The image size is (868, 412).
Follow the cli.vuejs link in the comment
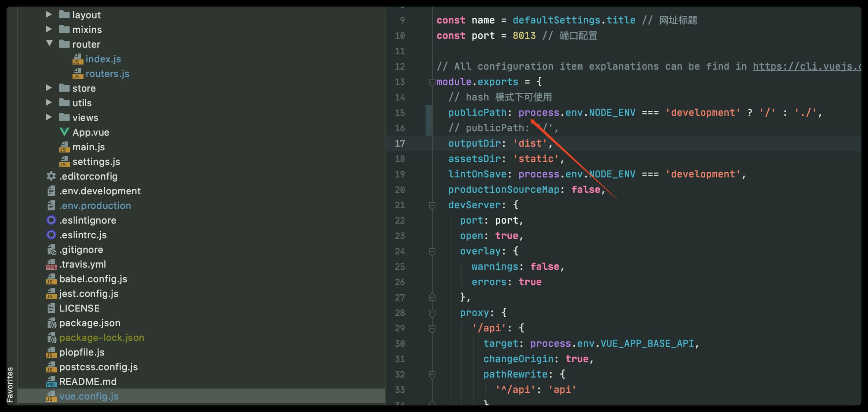click(x=806, y=66)
